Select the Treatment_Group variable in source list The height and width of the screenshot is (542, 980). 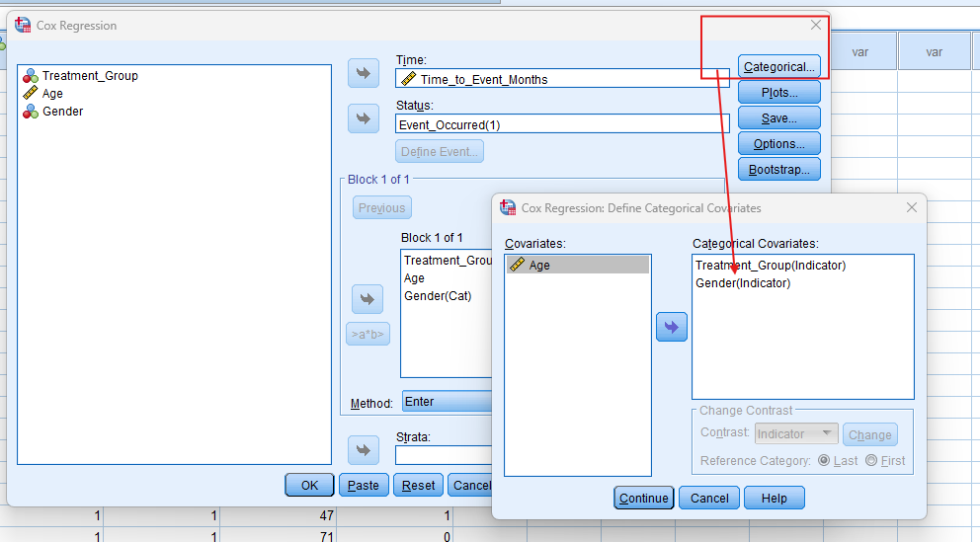pyautogui.click(x=90, y=76)
